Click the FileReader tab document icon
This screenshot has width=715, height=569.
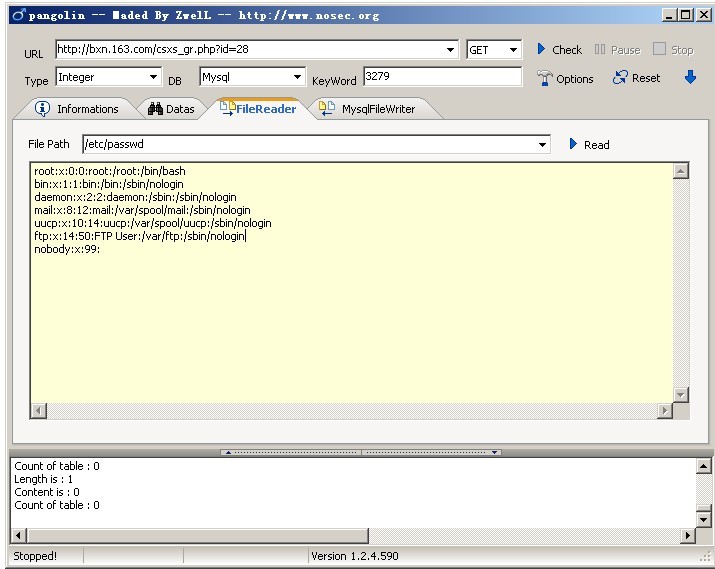pyautogui.click(x=227, y=108)
